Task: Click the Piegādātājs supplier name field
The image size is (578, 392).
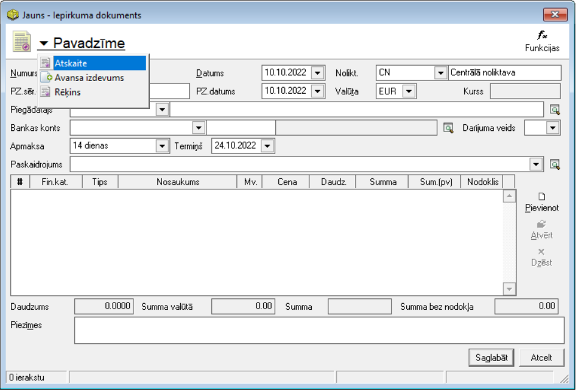Action: 356,110
